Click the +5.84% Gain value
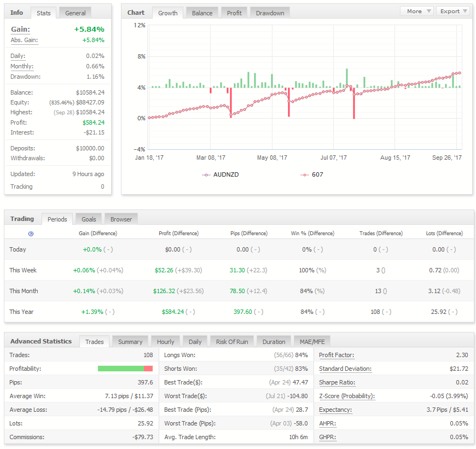476x449 pixels. click(x=89, y=30)
